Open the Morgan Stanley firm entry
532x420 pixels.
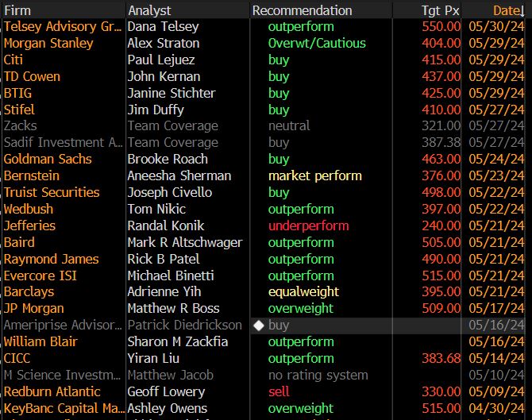coord(48,43)
